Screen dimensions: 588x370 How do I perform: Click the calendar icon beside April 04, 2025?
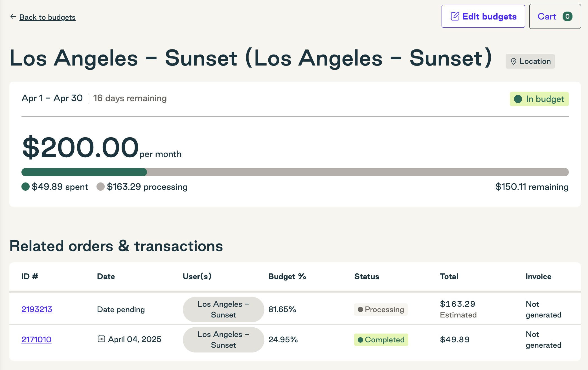point(101,339)
